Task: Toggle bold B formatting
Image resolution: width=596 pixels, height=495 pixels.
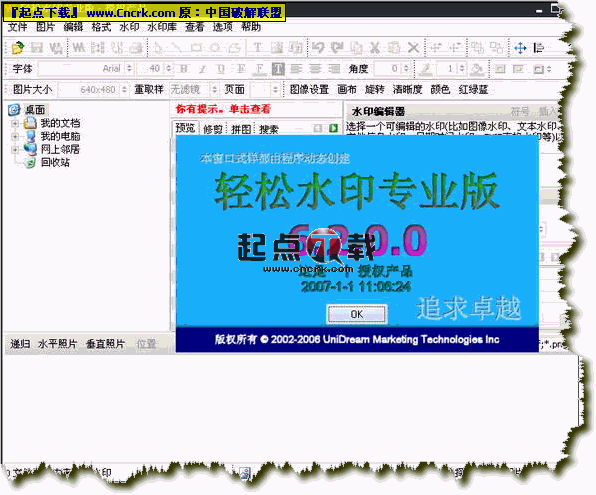Action: pos(184,69)
